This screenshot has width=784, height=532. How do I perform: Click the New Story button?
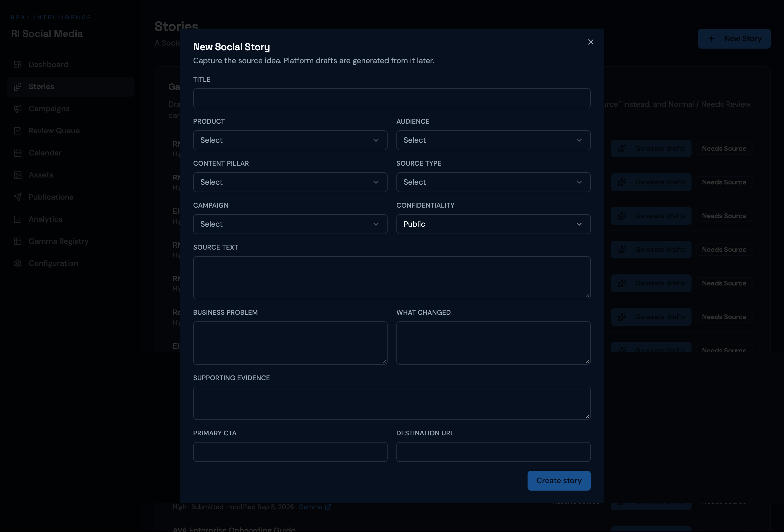pos(734,39)
